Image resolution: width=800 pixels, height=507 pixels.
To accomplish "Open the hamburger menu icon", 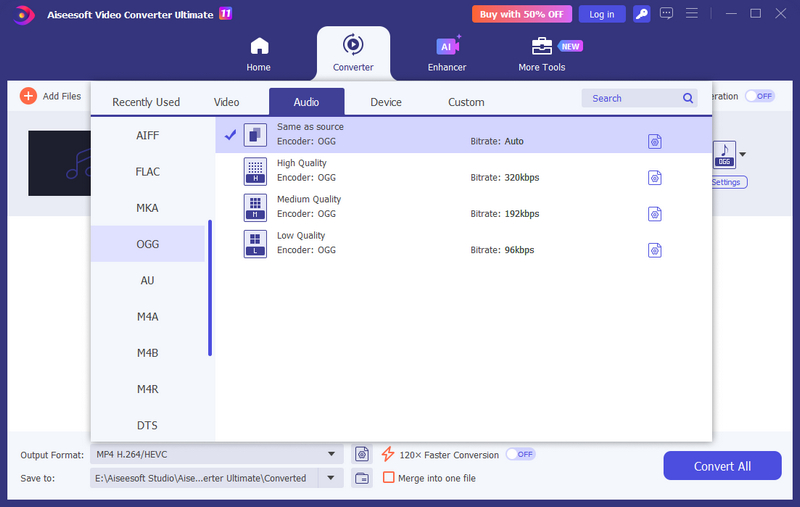I will [x=692, y=13].
